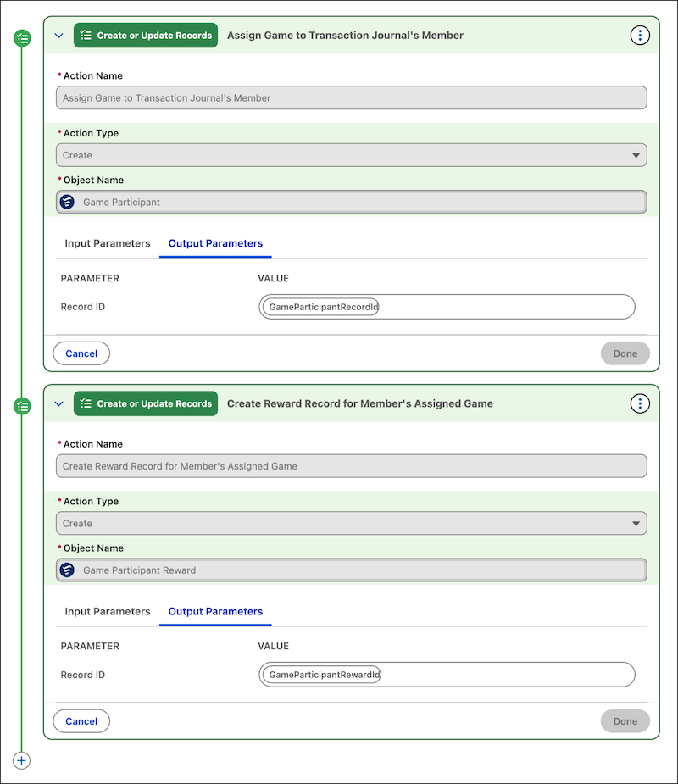Click the heading text Assign Game to Transaction Journal's Member
Image resolution: width=678 pixels, height=784 pixels.
pos(346,36)
